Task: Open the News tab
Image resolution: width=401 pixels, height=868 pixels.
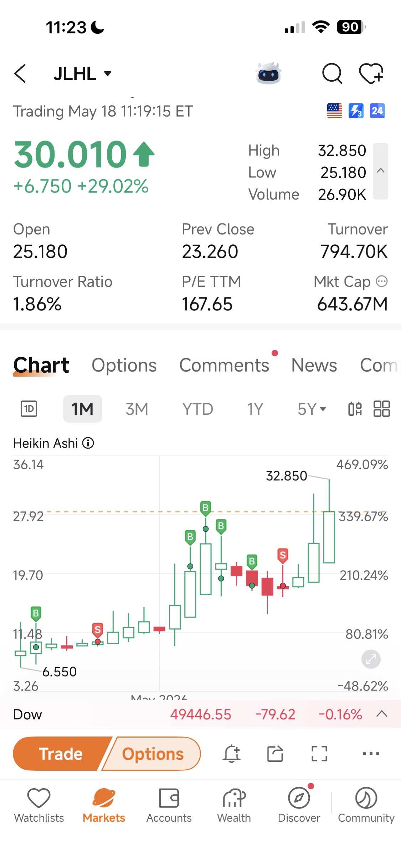Action: (x=314, y=365)
